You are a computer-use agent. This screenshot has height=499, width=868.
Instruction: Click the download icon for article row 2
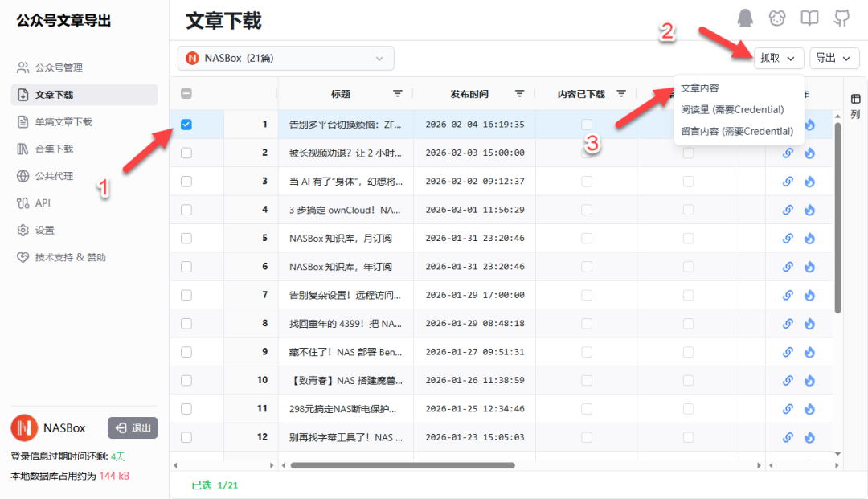click(809, 153)
